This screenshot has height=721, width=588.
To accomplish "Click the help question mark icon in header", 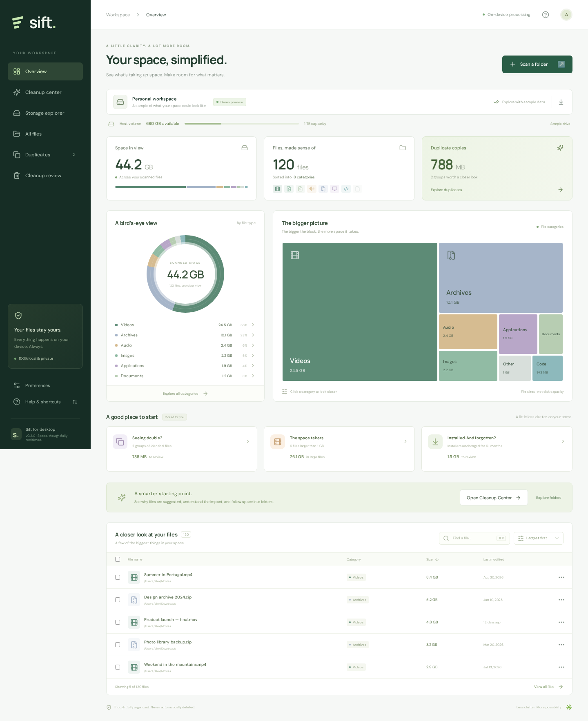I will tap(546, 15).
